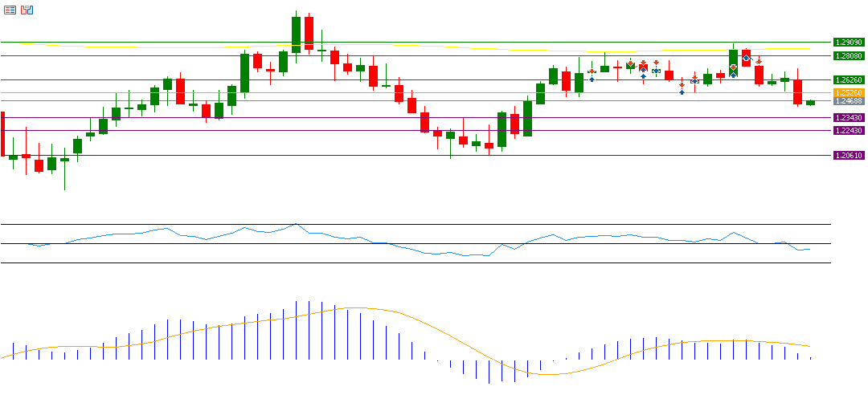
Task: Select the purple 1.22430 price label
Action: [849, 130]
